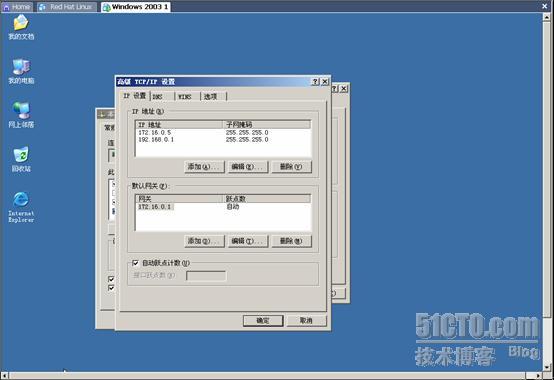Select gateway row 172.16.0.1

223,207
